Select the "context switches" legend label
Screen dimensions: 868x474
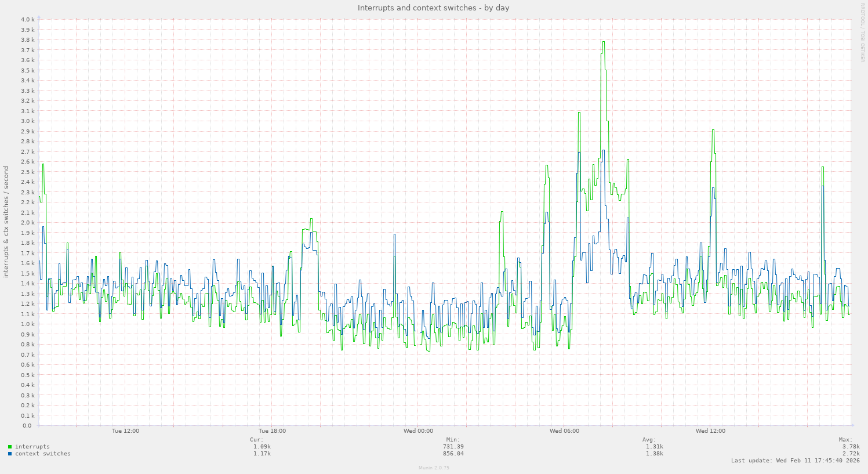tap(42, 454)
